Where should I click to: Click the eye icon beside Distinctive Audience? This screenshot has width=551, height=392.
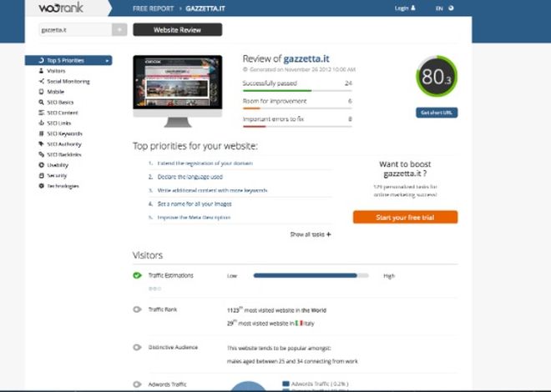click(137, 348)
